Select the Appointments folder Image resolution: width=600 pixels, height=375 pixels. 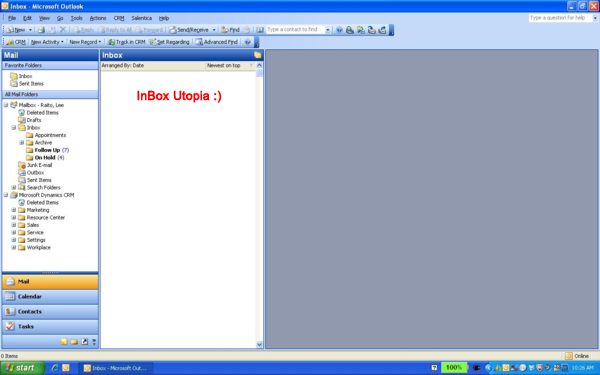(x=46, y=135)
